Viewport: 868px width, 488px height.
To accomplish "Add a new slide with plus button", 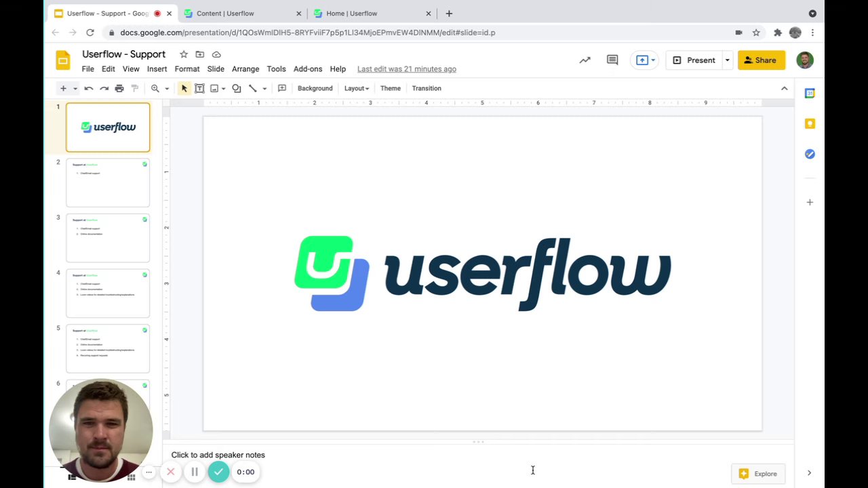I will (x=63, y=88).
